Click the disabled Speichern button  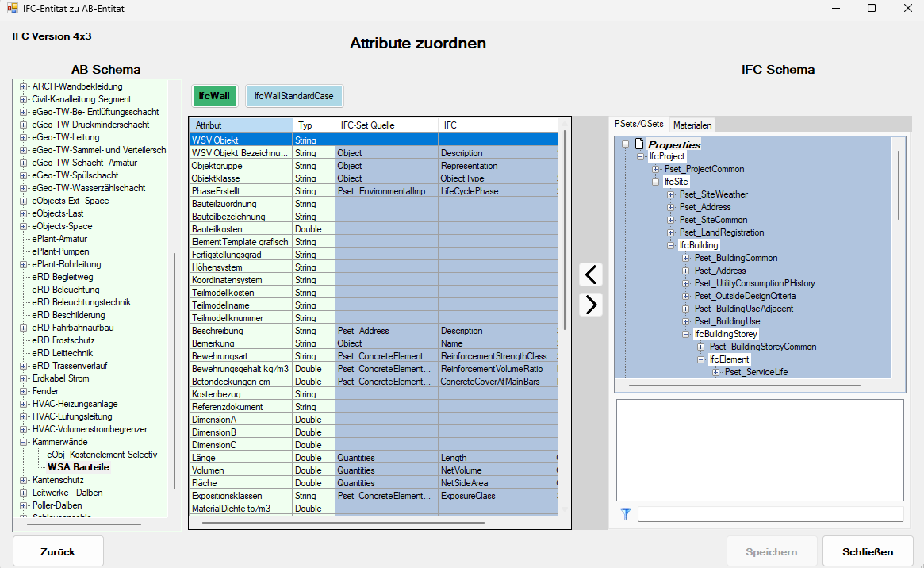(x=772, y=551)
